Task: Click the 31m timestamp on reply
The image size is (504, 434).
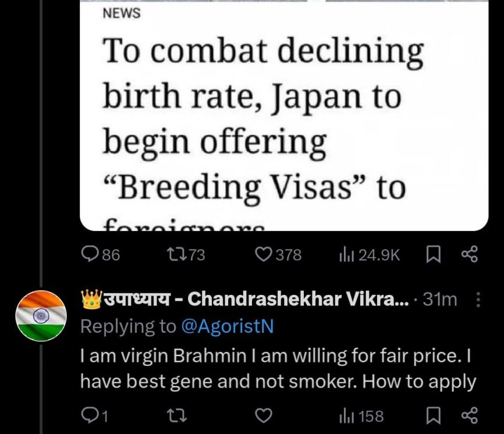Action: 440,300
